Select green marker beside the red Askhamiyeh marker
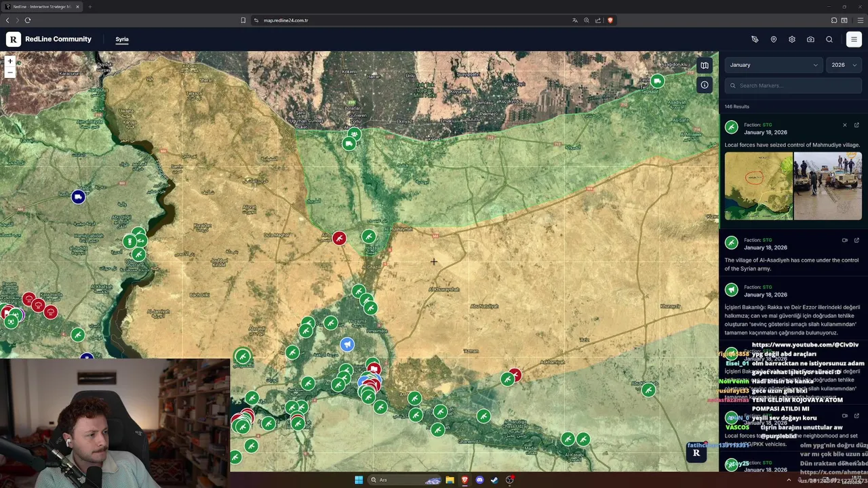The image size is (868, 488). [507, 380]
